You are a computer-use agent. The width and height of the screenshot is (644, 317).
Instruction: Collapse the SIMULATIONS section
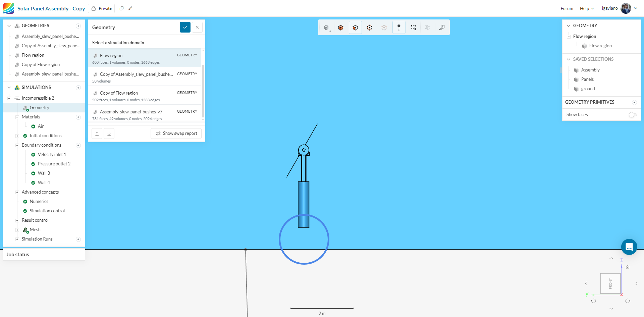(9, 88)
